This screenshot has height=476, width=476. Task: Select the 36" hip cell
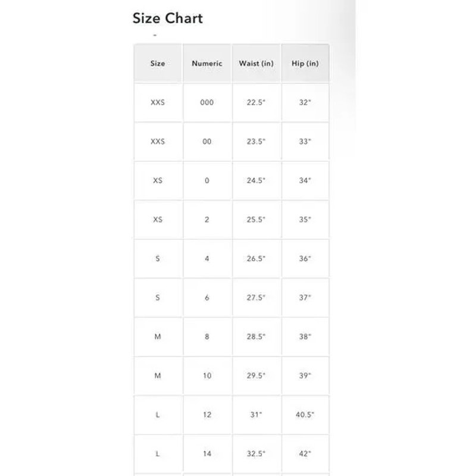pos(305,259)
